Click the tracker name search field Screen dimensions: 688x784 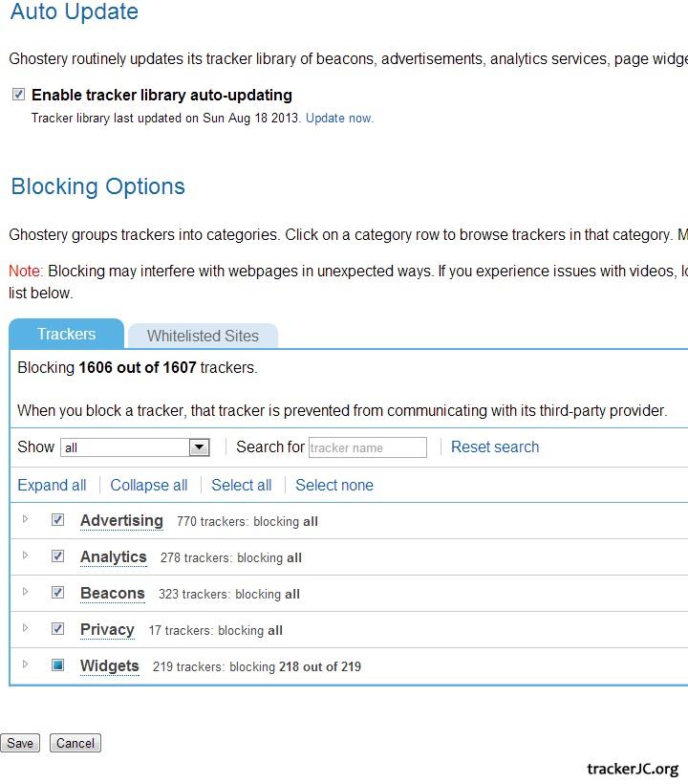tap(367, 447)
